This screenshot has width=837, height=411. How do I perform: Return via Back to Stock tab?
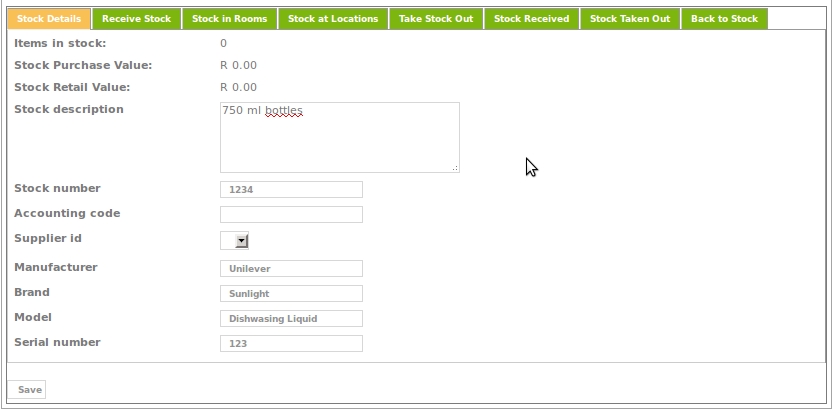(724, 19)
